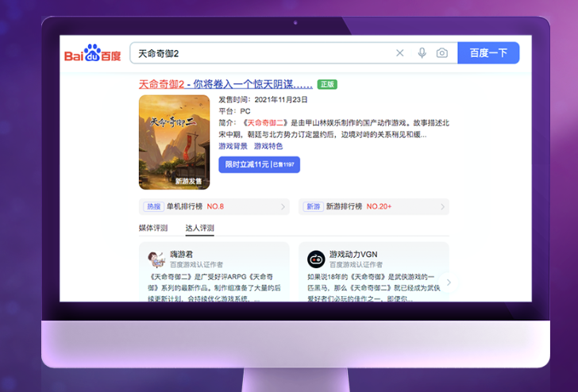Start voice search with the microphone icon
578x392 pixels.
[x=422, y=53]
